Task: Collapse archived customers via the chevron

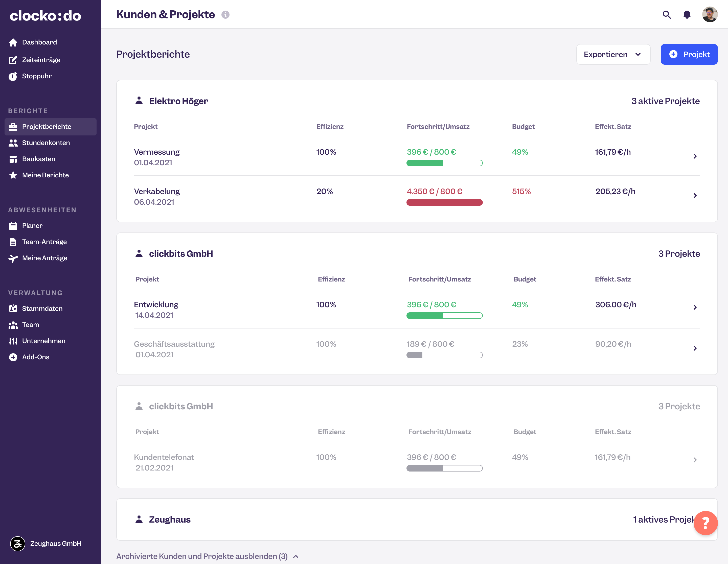Action: [295, 556]
